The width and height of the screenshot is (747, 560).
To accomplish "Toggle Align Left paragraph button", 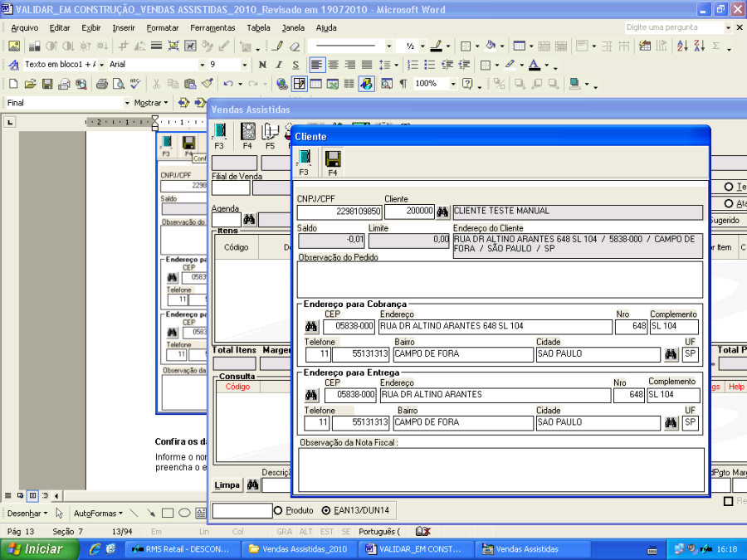I will click(316, 65).
